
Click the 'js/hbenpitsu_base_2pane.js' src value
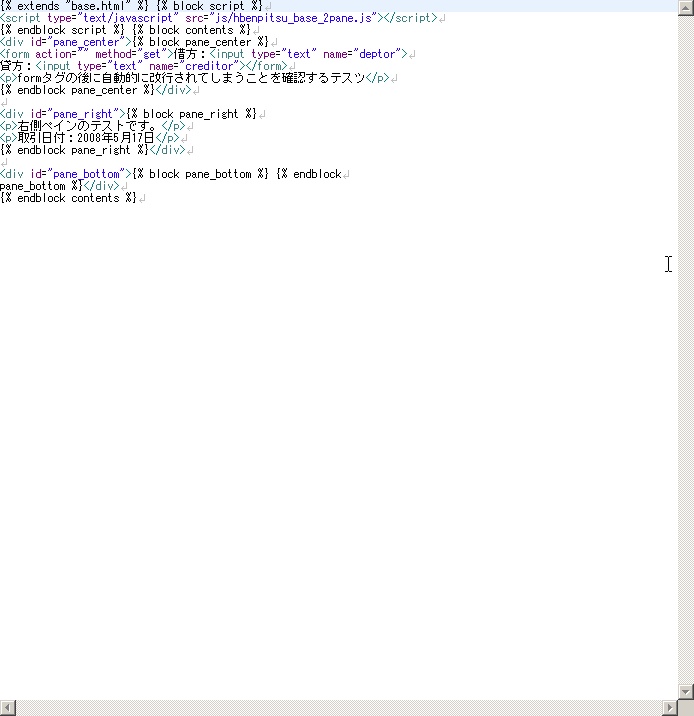[x=293, y=18]
